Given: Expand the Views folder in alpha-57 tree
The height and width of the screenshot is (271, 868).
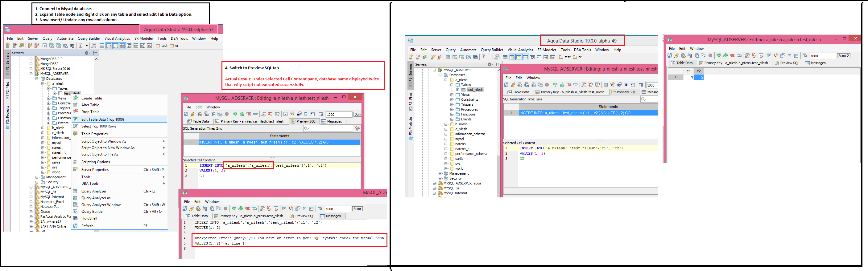Looking at the screenshot, I should [48, 99].
